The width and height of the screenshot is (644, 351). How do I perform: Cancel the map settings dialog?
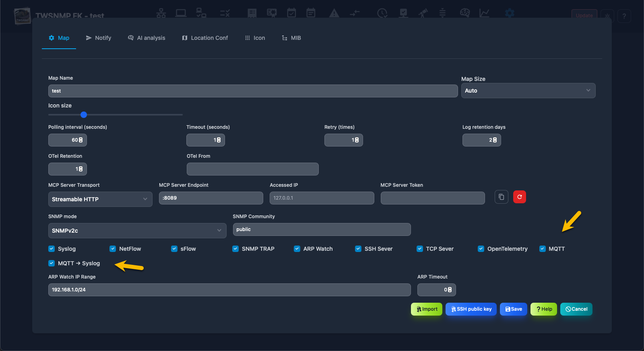(576, 309)
